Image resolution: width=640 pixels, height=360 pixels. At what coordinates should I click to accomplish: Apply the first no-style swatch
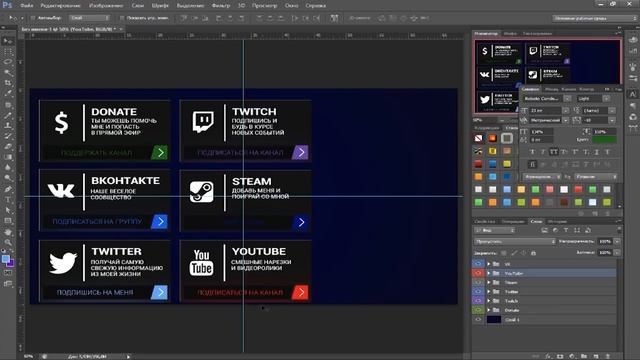[x=478, y=138]
